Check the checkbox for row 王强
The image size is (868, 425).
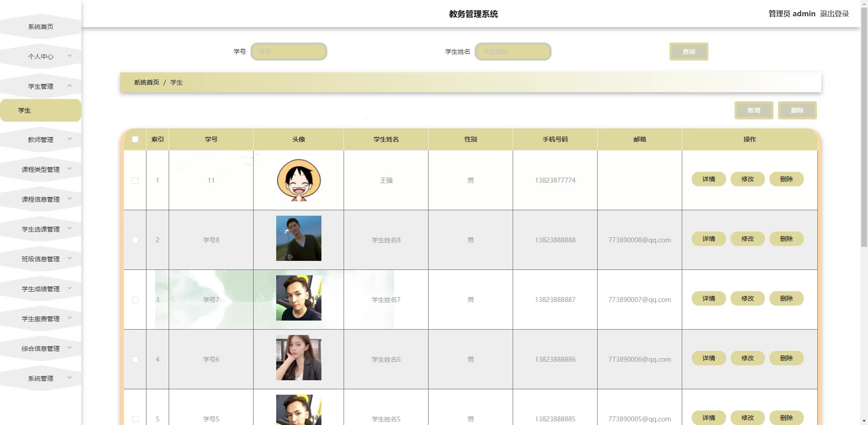tap(135, 180)
